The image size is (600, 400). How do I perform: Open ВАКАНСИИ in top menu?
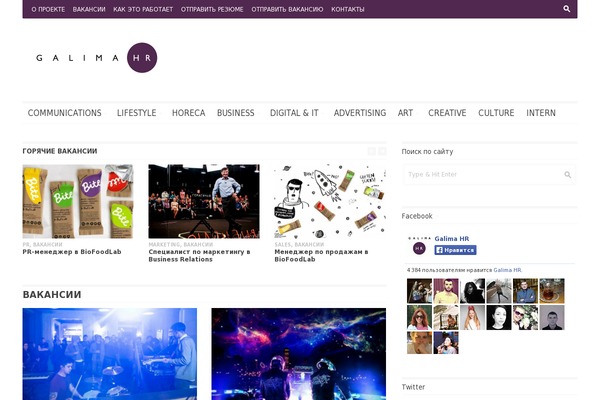point(89,9)
